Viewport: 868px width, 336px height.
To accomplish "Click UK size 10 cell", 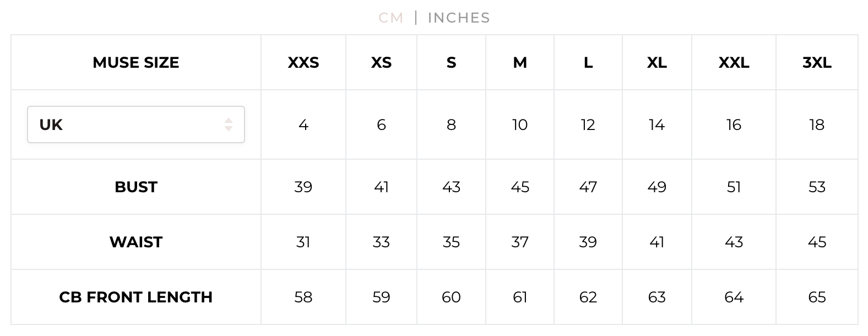I will (x=520, y=125).
